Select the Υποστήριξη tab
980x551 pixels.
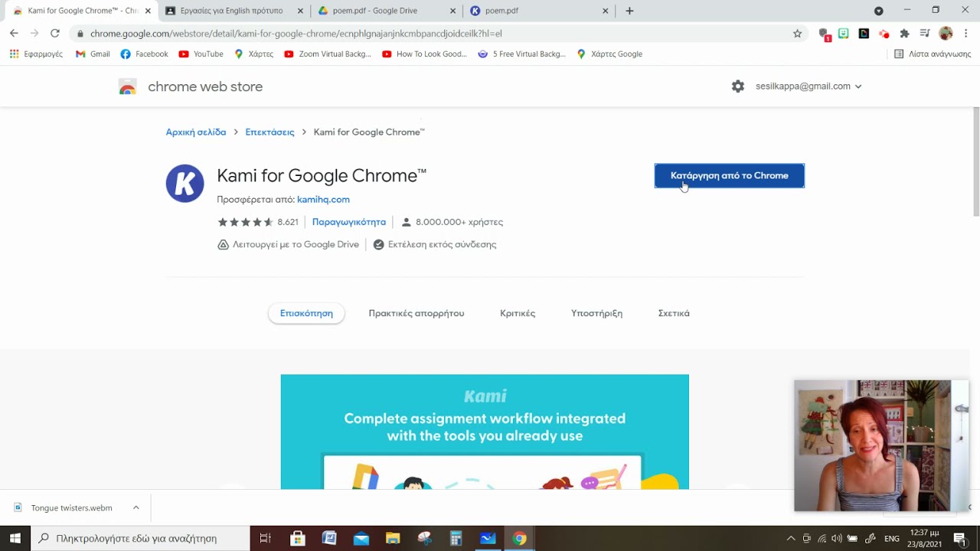596,314
